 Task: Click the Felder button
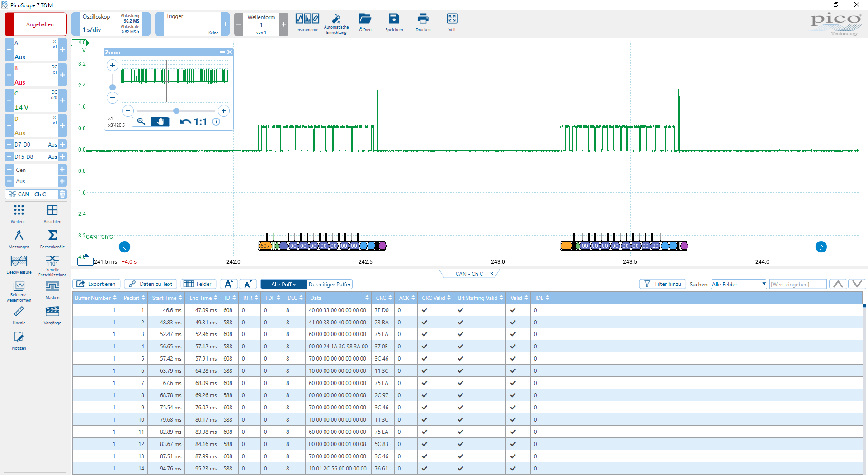click(x=198, y=284)
